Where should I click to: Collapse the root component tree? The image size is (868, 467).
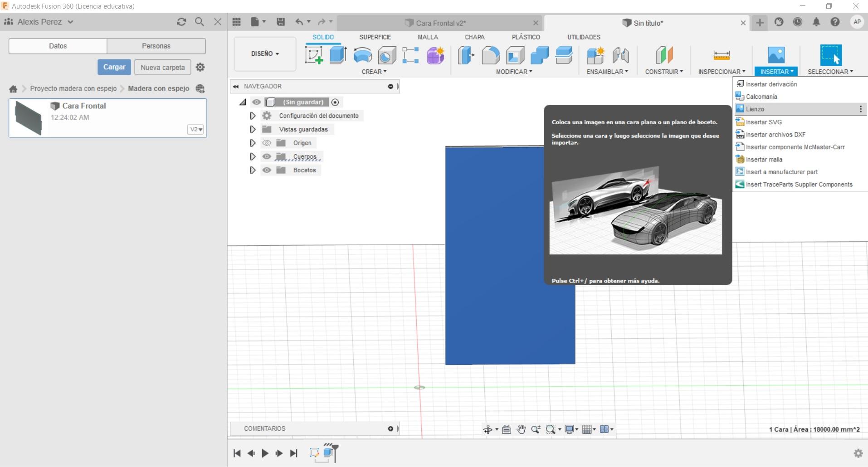point(243,102)
